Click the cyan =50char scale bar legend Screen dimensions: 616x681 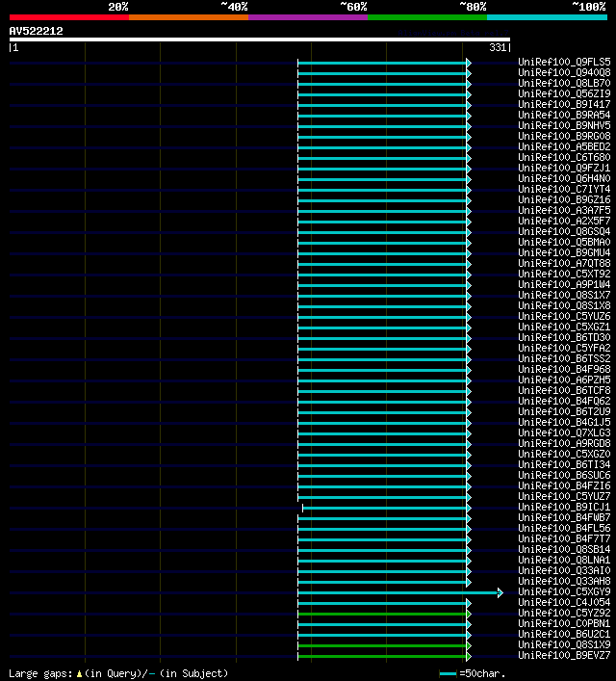pos(448,674)
